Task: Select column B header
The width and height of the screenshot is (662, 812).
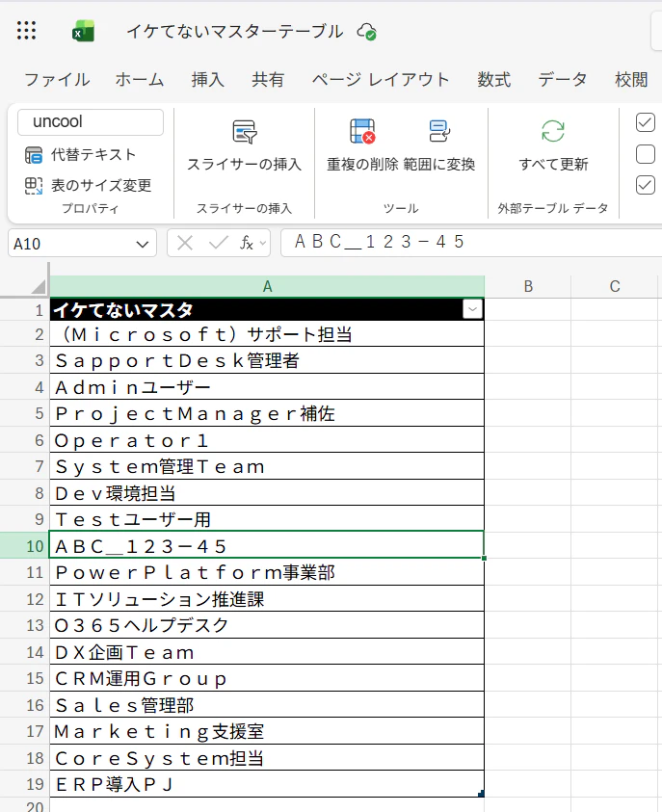Action: pos(528,286)
